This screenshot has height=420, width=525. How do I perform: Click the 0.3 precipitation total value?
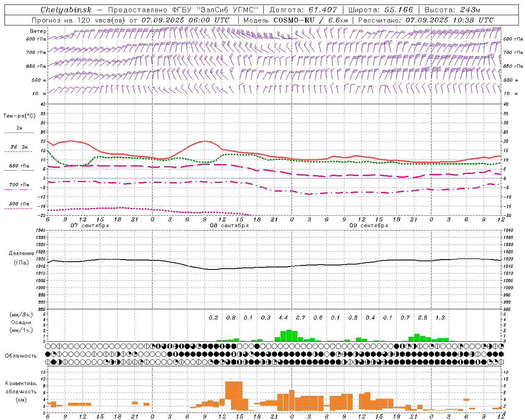coord(266,318)
